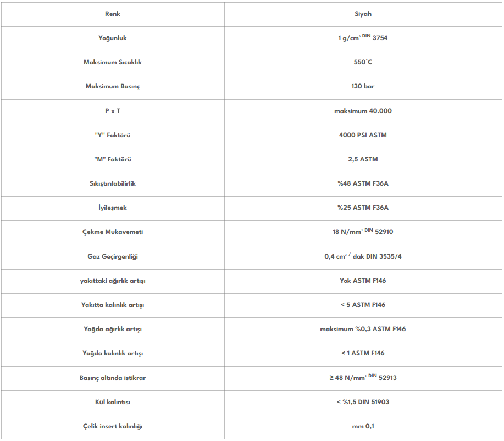The height and width of the screenshot is (441, 504).
Task: Click the "%25 ASTM F36A" value
Action: click(x=363, y=208)
